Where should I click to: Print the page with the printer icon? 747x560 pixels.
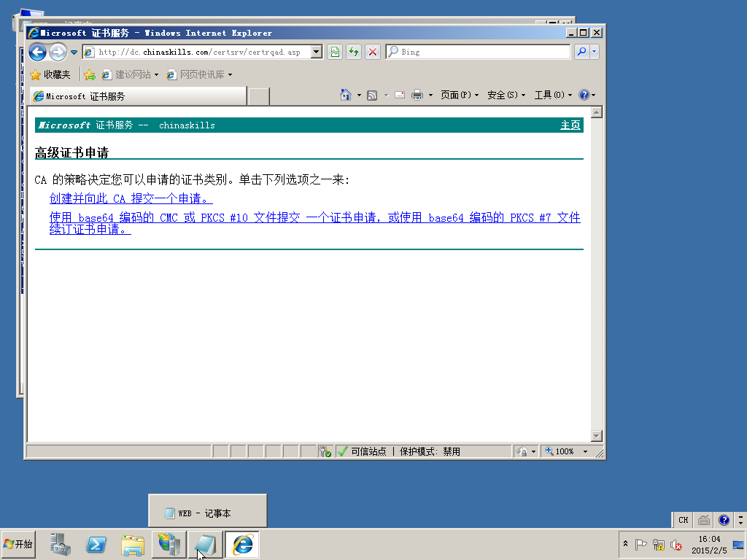point(417,96)
